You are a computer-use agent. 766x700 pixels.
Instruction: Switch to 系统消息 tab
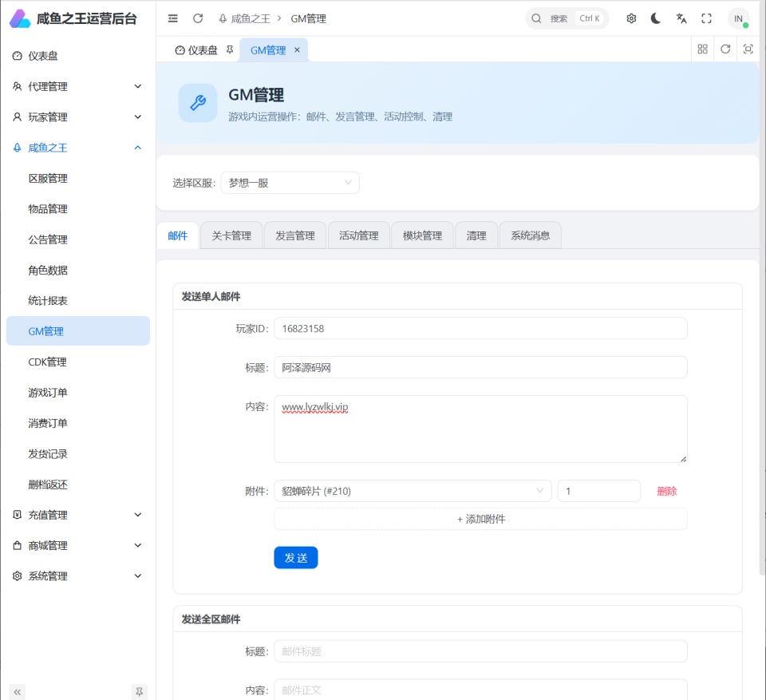click(x=531, y=235)
